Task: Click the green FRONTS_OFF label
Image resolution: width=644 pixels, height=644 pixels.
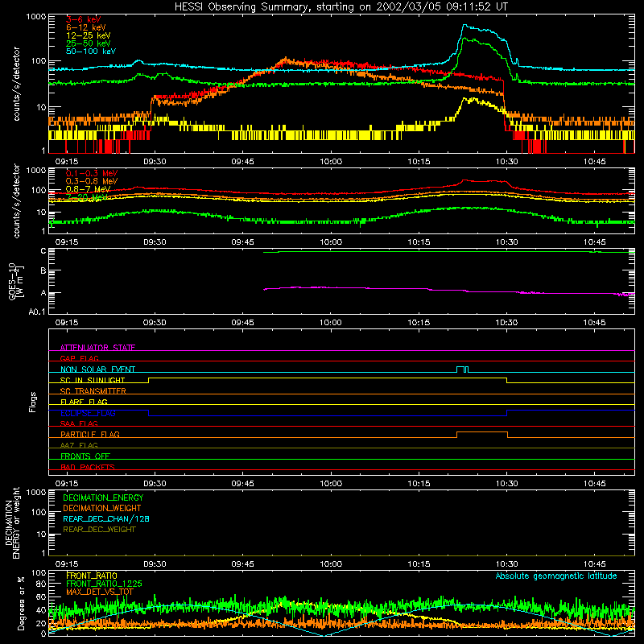Action: 85,456
